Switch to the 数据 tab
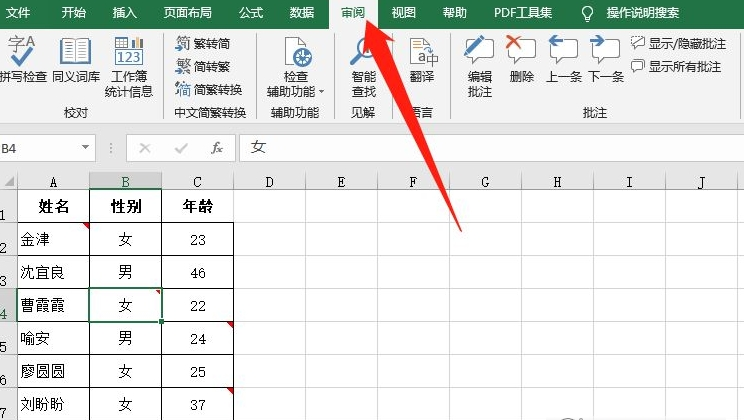 pyautogui.click(x=302, y=13)
